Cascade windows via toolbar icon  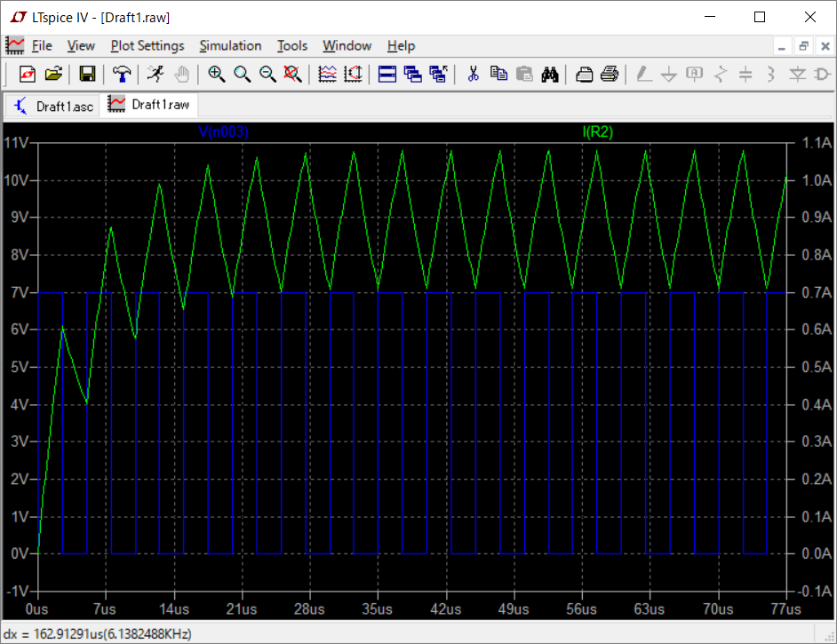[x=412, y=74]
